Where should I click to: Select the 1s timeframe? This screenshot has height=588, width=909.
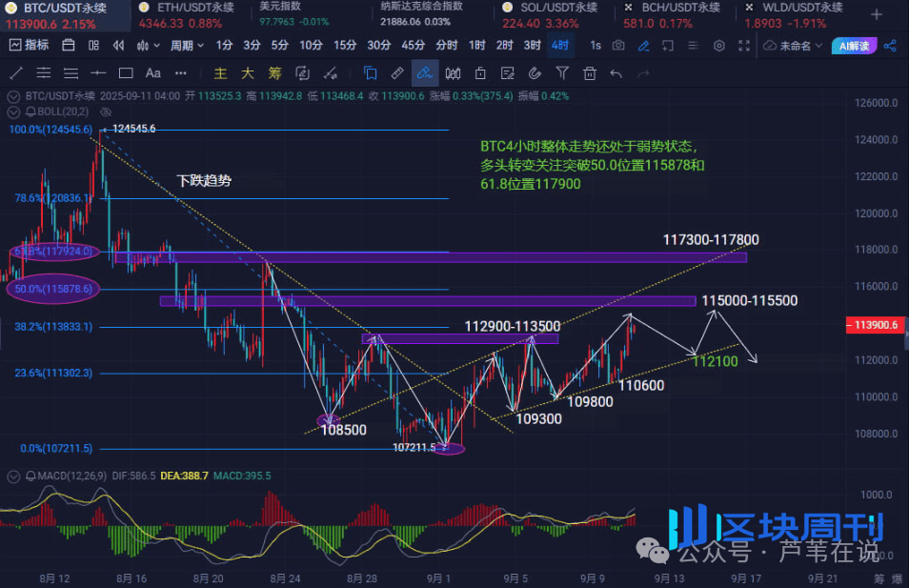click(596, 45)
